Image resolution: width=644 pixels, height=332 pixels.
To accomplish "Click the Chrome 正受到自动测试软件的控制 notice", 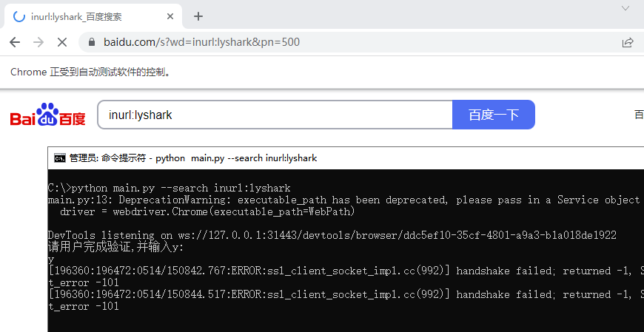I will click(90, 72).
